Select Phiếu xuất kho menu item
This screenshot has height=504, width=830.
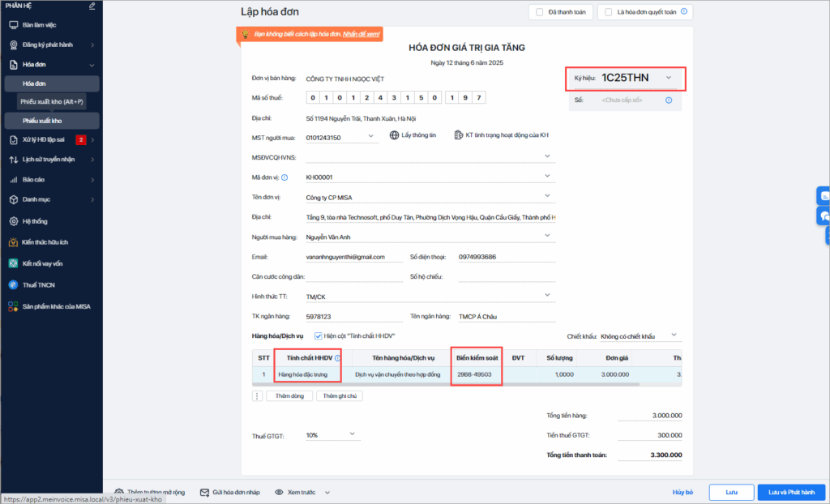click(52, 121)
